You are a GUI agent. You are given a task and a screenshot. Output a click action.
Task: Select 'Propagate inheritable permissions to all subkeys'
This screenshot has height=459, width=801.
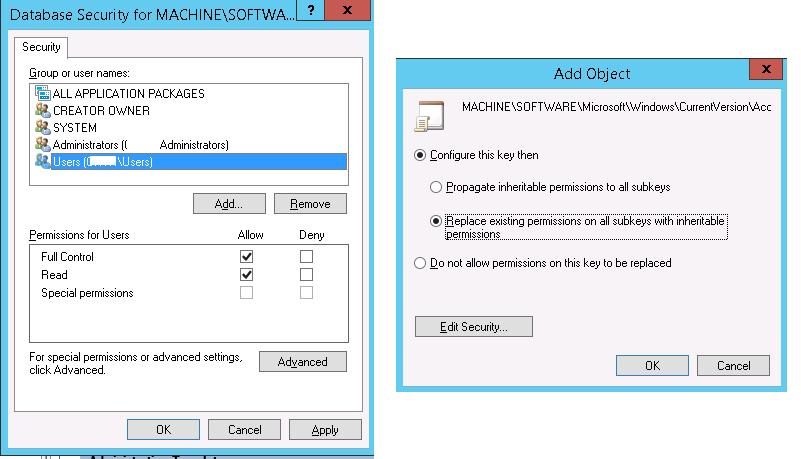(x=436, y=187)
